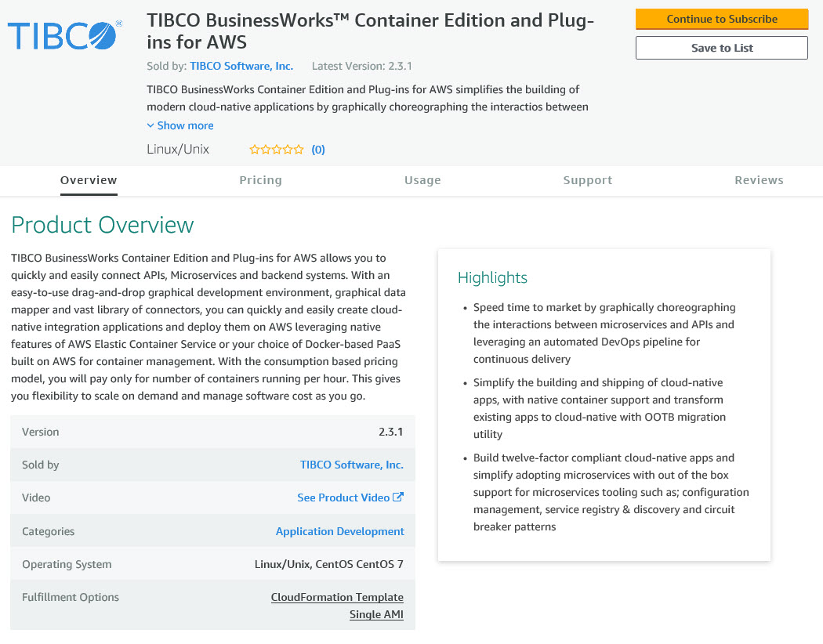Open the TIBCO Software, Inc. seller link in header
Viewport: 823px width, 644px height.
point(241,67)
